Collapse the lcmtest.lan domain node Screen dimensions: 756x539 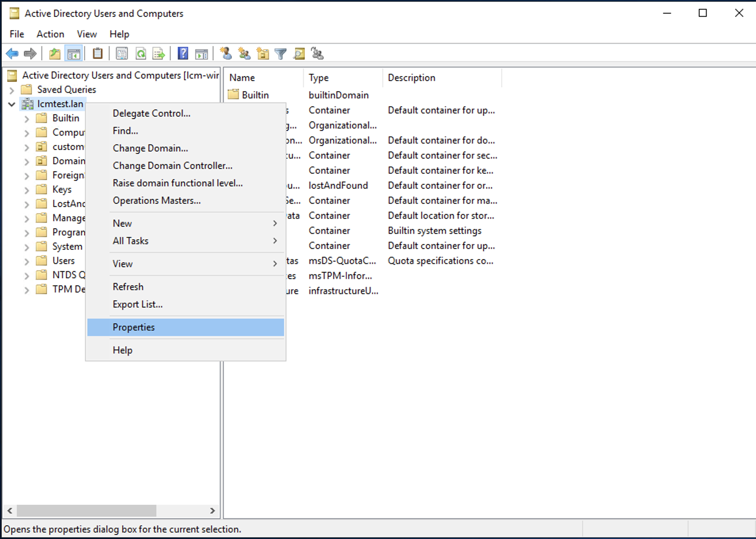[12, 104]
